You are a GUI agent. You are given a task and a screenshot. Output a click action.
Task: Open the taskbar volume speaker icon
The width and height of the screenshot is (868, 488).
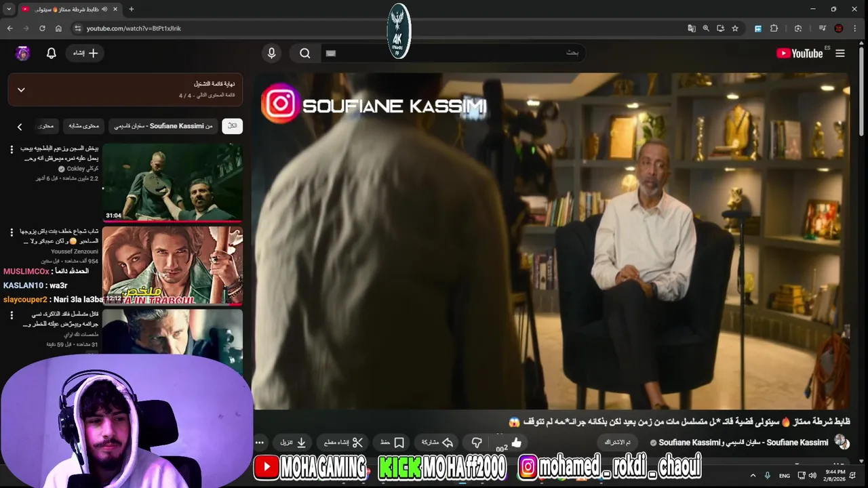812,476
